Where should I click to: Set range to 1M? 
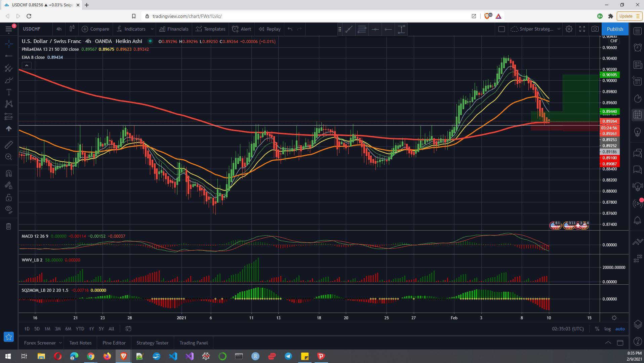47,329
